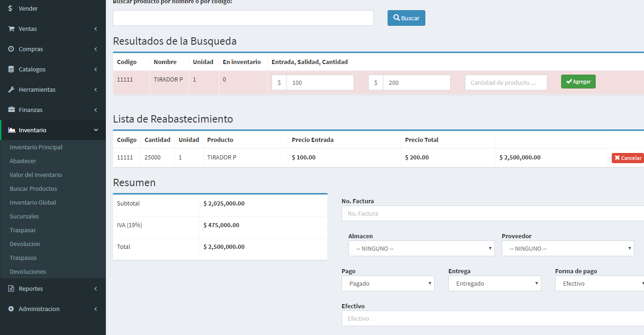
Task: Select Traspasar submenu item
Action: pyautogui.click(x=23, y=230)
